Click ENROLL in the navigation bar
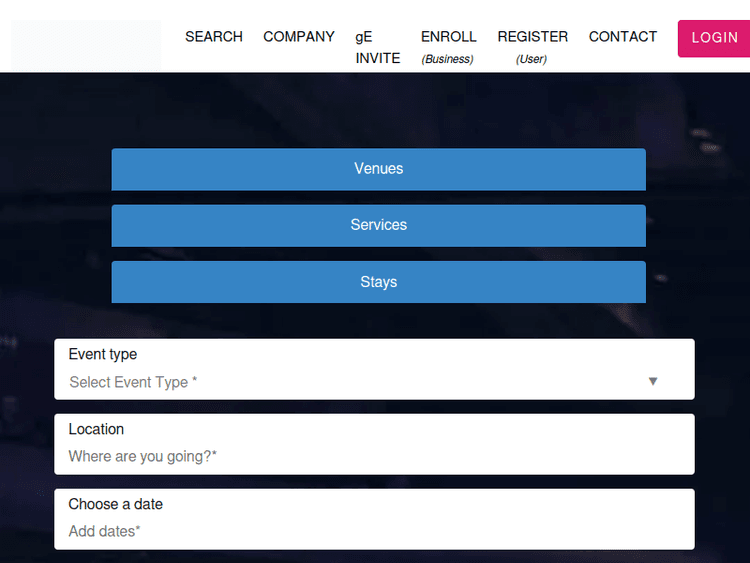The width and height of the screenshot is (750, 563). (448, 37)
